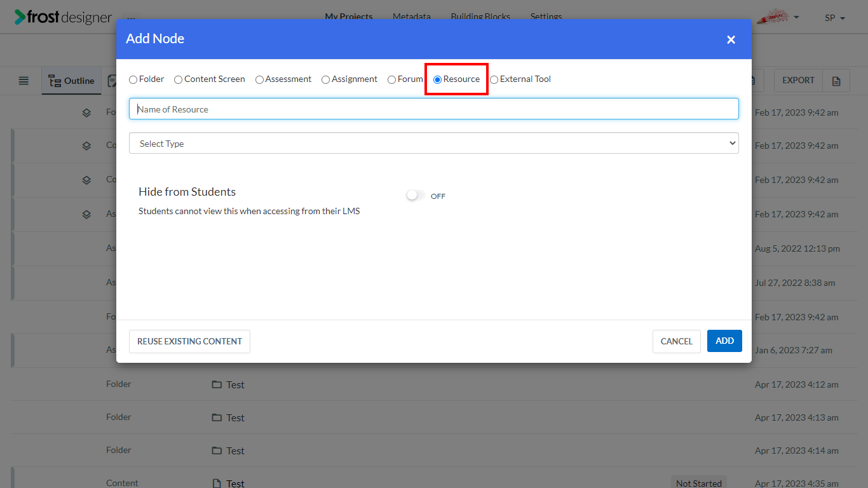Toggle the Hide from Students switch

[x=416, y=196]
